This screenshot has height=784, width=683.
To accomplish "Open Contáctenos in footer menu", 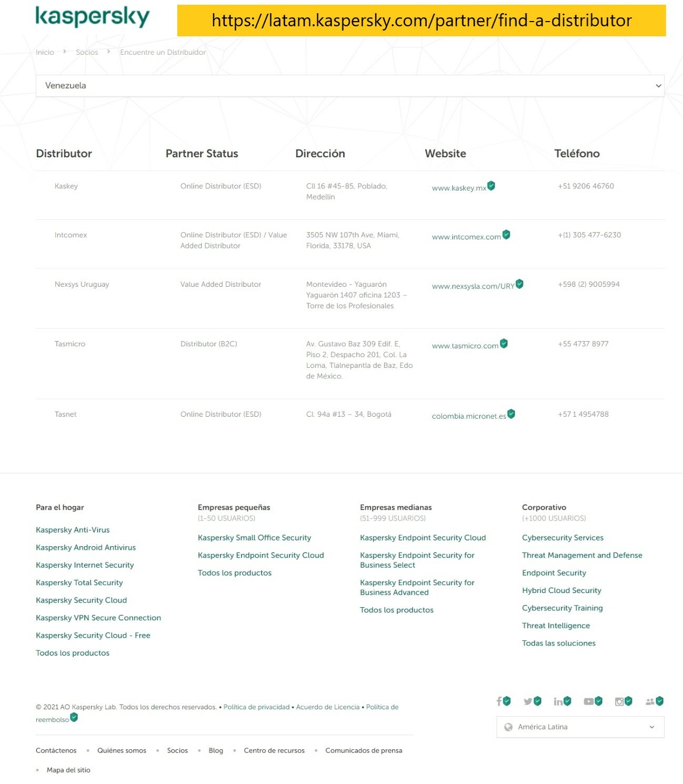I will [x=56, y=750].
